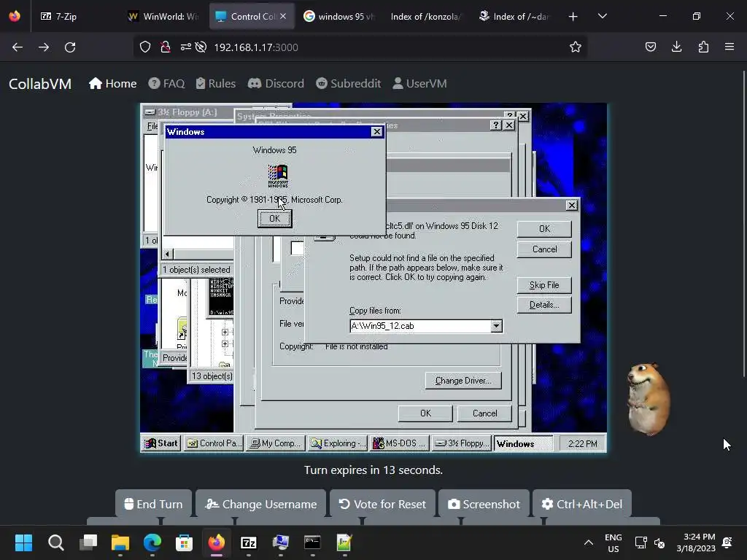Screen dimensions: 747x560
Task: Reload the current page
Action: (70, 47)
